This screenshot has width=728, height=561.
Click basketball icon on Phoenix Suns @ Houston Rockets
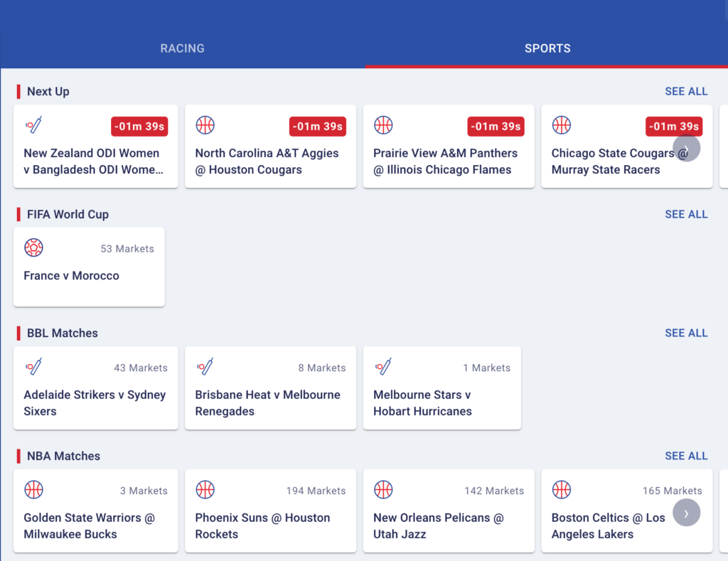205,489
